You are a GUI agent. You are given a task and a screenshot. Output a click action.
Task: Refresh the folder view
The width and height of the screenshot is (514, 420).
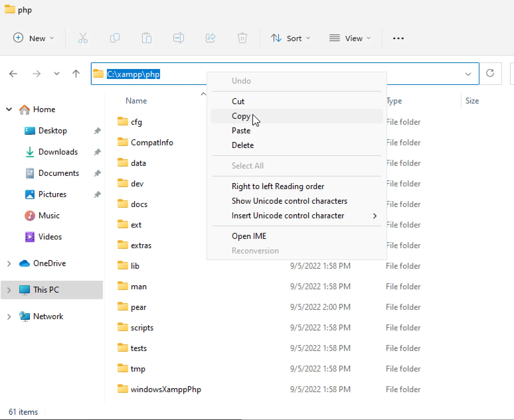point(490,73)
